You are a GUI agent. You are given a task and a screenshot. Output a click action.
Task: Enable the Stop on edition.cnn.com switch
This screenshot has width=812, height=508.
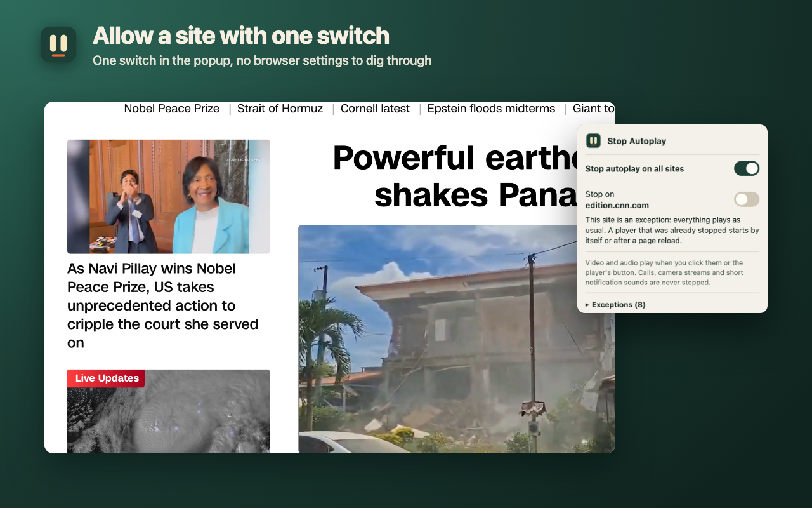[x=747, y=199]
